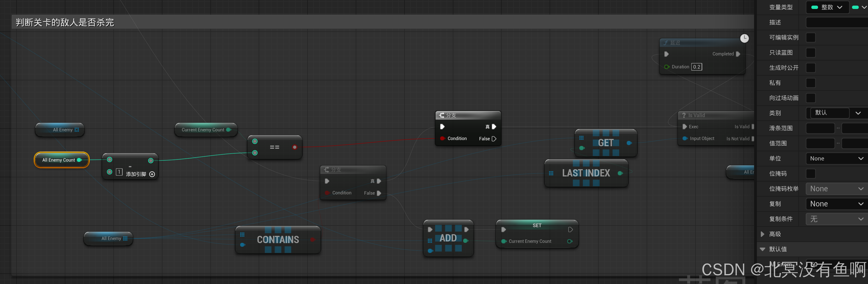Click the Duration 0.2 value field
Screen dimensions: 868x284
pos(697,67)
